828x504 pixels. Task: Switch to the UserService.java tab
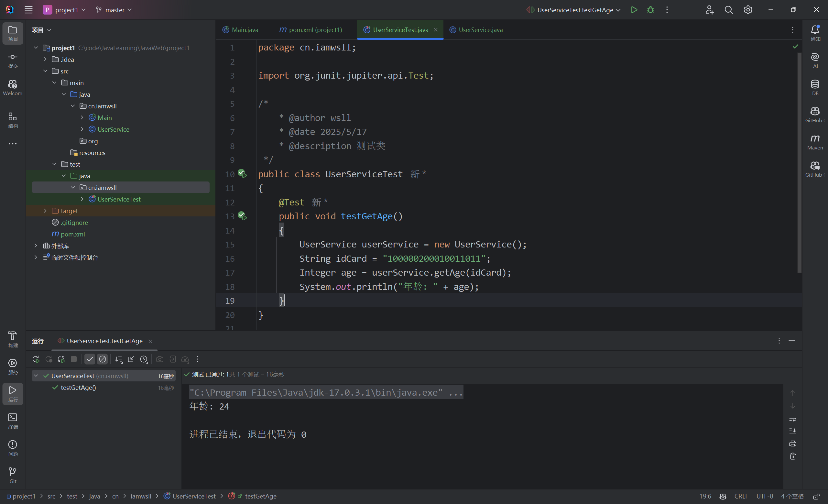[480, 30]
